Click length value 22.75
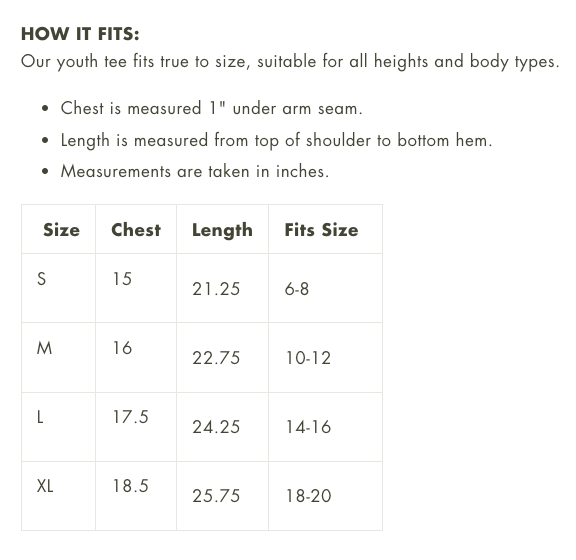Viewport: 576px width, 560px height. point(216,358)
